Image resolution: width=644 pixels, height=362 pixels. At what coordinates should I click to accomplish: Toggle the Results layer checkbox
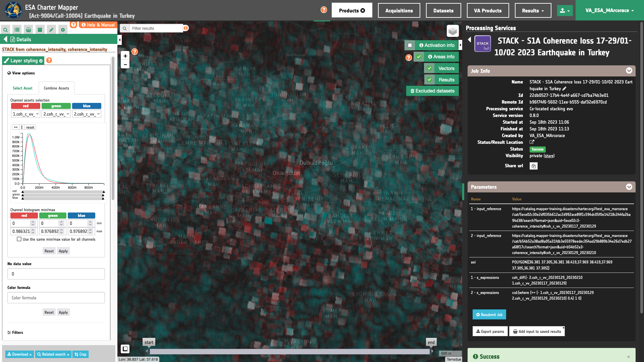(429, 80)
